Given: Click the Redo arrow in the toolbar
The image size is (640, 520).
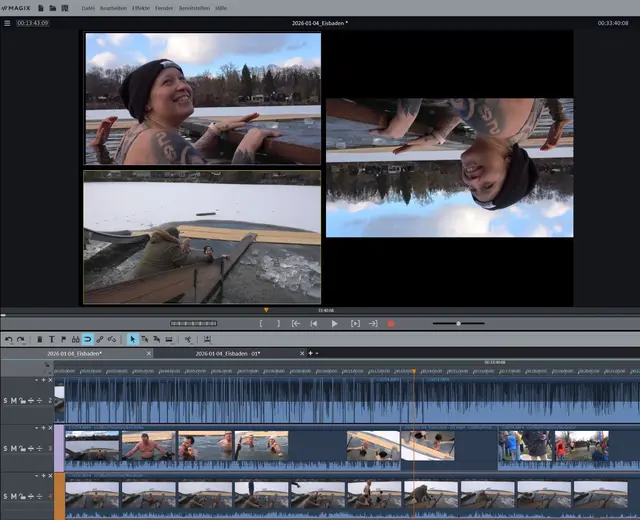Looking at the screenshot, I should pos(21,339).
